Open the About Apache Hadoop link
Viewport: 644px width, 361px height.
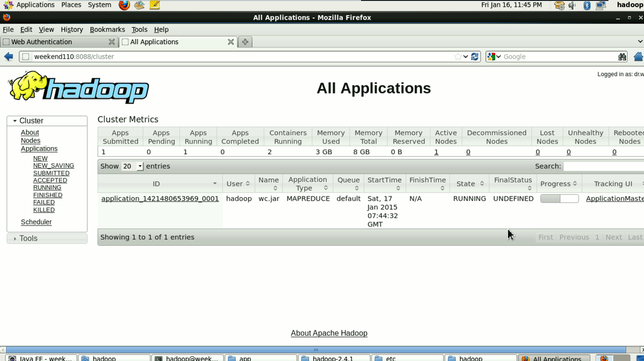click(x=329, y=333)
